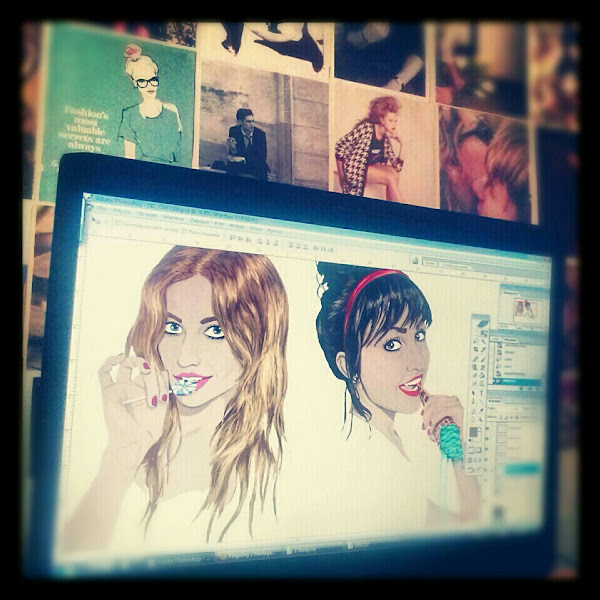Select the Move tool in the toolbox
Image resolution: width=600 pixels, height=600 pixels.
[484, 333]
